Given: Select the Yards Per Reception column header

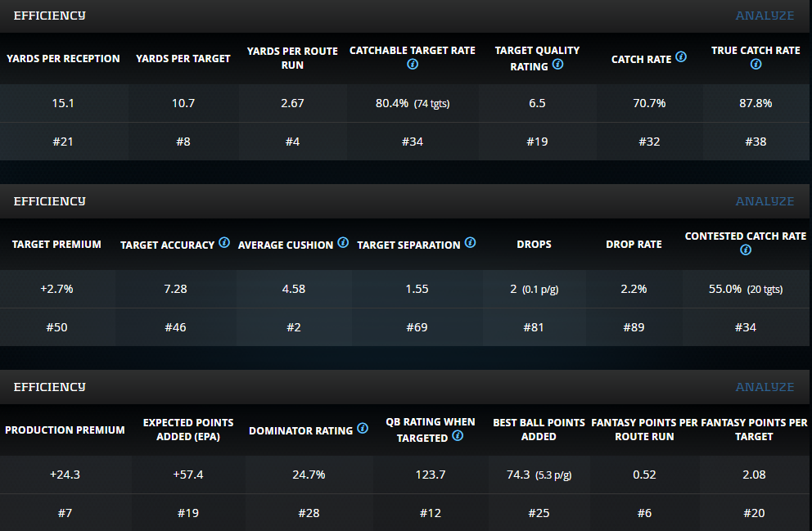Looking at the screenshot, I should click(x=63, y=59).
